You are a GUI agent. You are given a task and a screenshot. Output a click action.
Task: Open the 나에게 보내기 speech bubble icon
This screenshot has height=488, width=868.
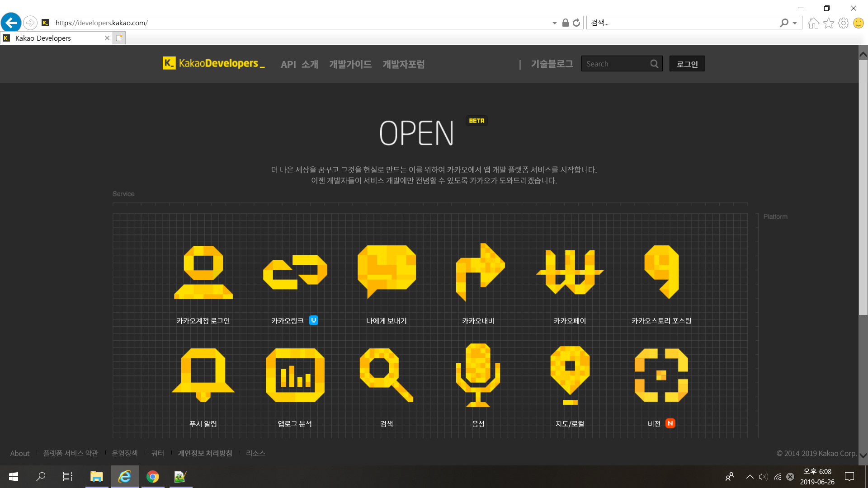[387, 272]
